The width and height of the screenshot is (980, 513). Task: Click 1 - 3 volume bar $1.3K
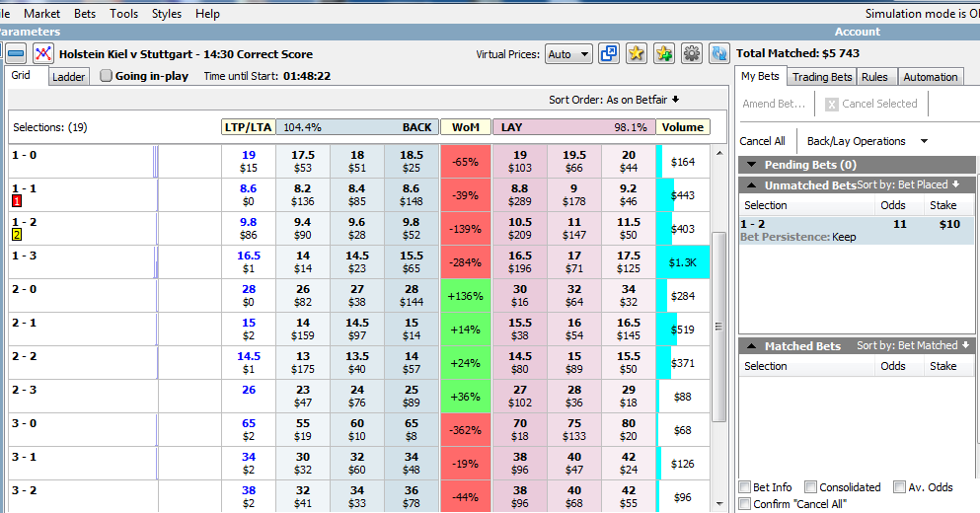coord(683,262)
